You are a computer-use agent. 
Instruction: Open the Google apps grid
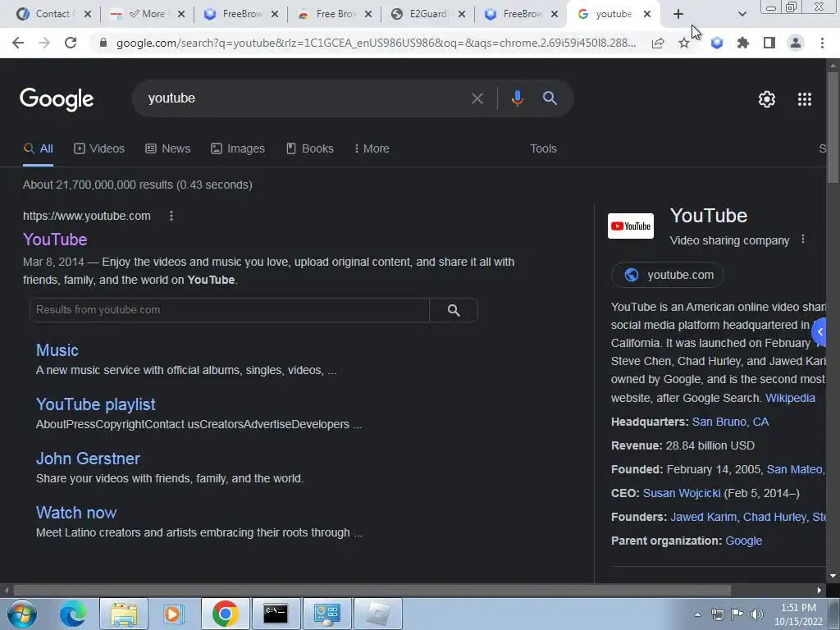(x=805, y=99)
